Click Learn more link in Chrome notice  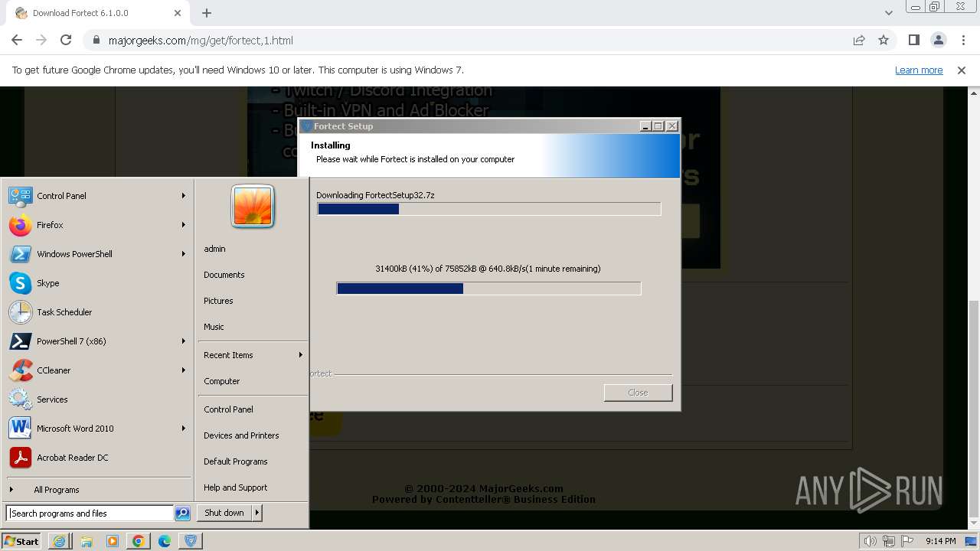(x=919, y=70)
